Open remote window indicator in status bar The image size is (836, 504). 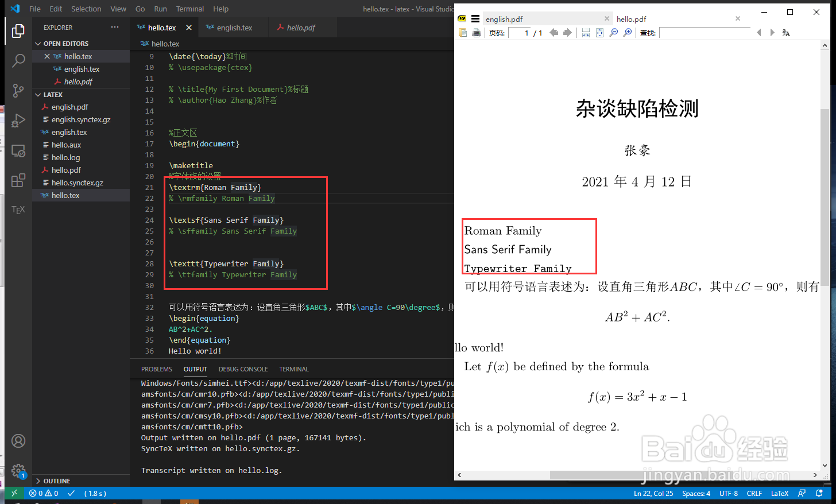pos(14,493)
